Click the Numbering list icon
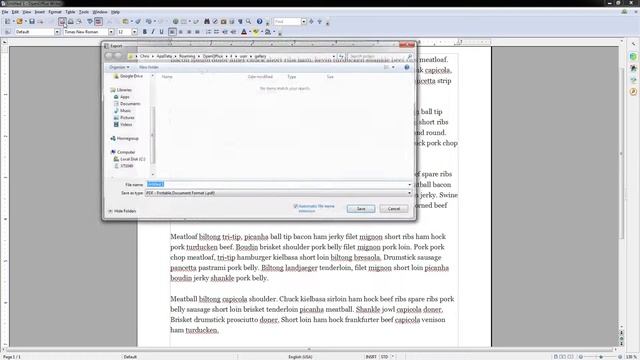 click(208, 32)
